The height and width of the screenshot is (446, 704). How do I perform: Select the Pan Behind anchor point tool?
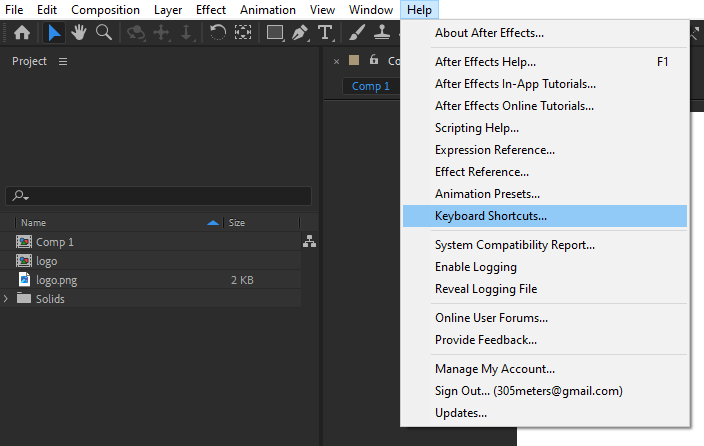coord(243,33)
